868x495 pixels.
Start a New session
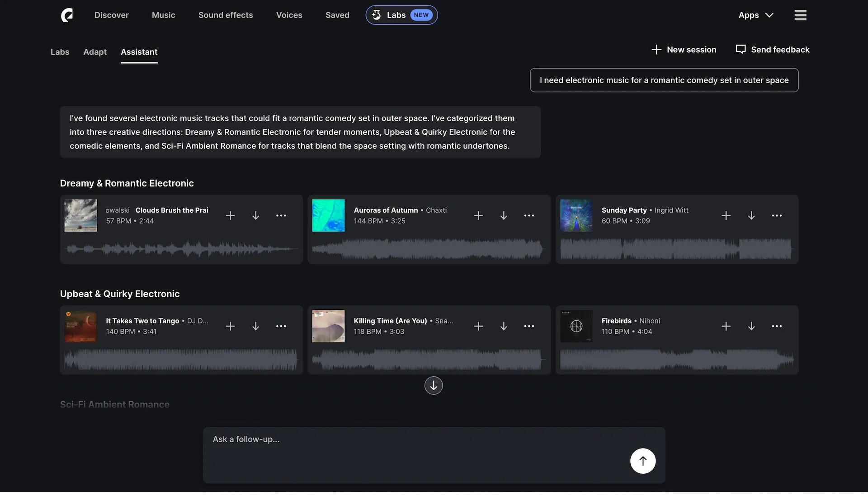[x=684, y=50]
